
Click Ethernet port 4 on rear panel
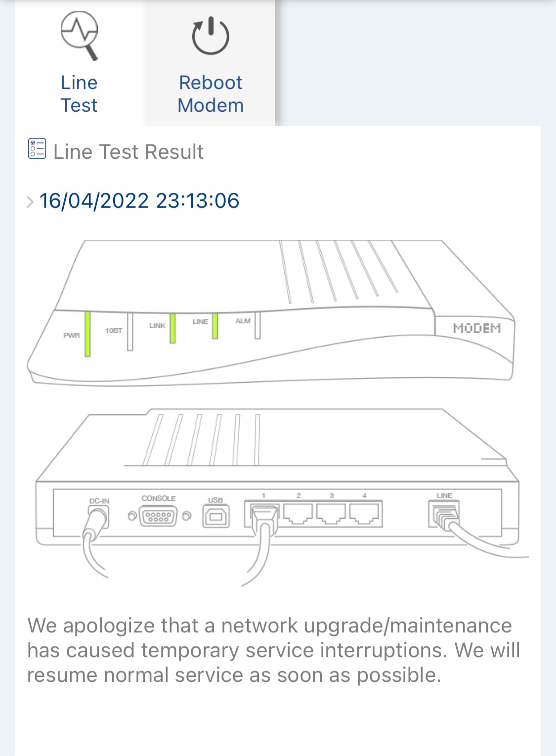click(365, 514)
